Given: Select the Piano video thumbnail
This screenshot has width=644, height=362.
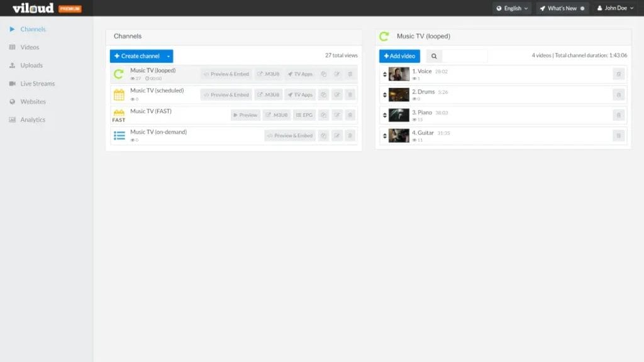Looking at the screenshot, I should pos(399,115).
